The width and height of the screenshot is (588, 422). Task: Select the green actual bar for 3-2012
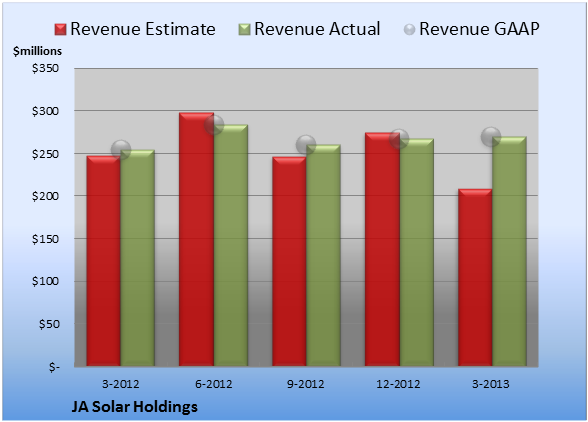(x=137, y=258)
